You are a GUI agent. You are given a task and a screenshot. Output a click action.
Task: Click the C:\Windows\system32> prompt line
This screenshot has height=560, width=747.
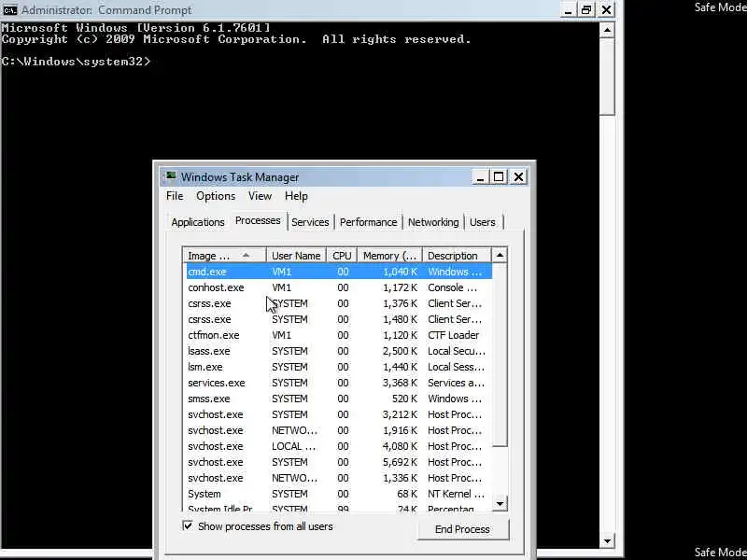(x=77, y=62)
